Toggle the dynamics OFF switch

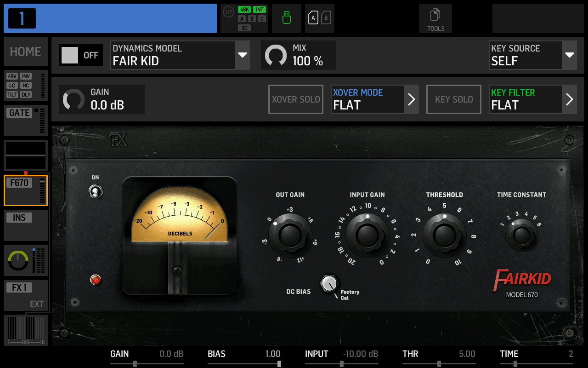tap(81, 55)
